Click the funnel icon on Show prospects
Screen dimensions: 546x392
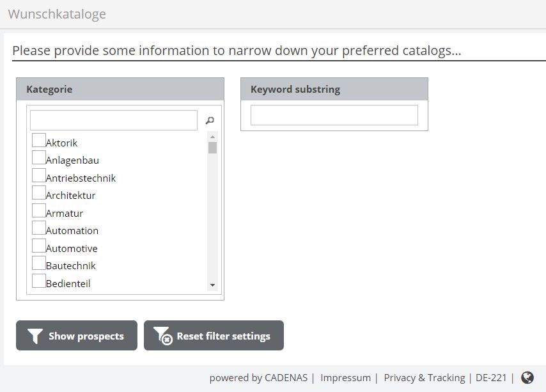35,336
